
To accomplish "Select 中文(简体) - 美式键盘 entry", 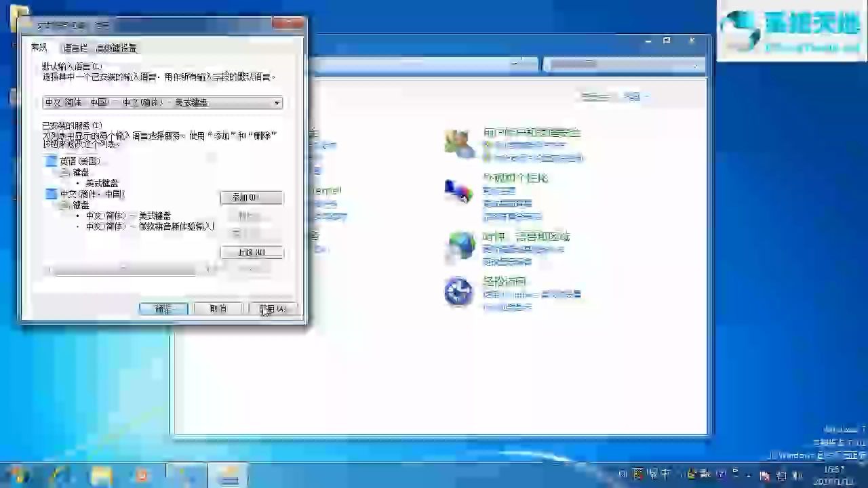I will click(128, 216).
